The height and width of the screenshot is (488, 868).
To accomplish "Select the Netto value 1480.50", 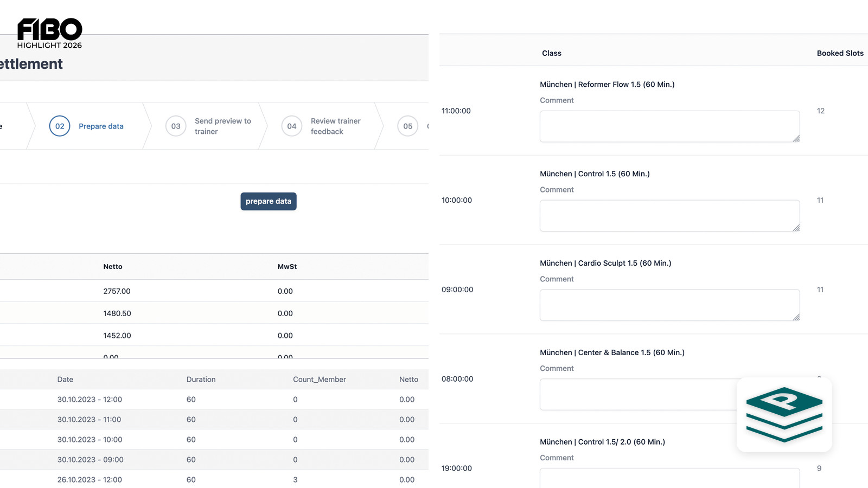I will click(x=117, y=313).
